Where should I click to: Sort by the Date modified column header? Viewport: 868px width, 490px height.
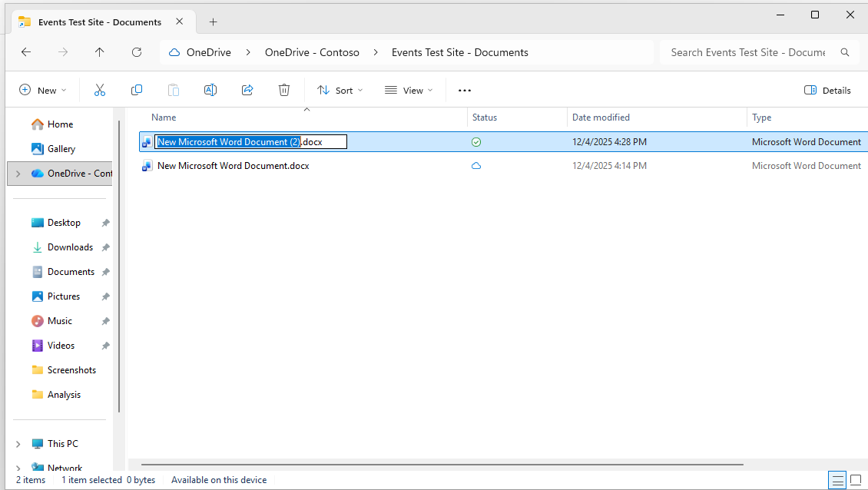pos(601,118)
